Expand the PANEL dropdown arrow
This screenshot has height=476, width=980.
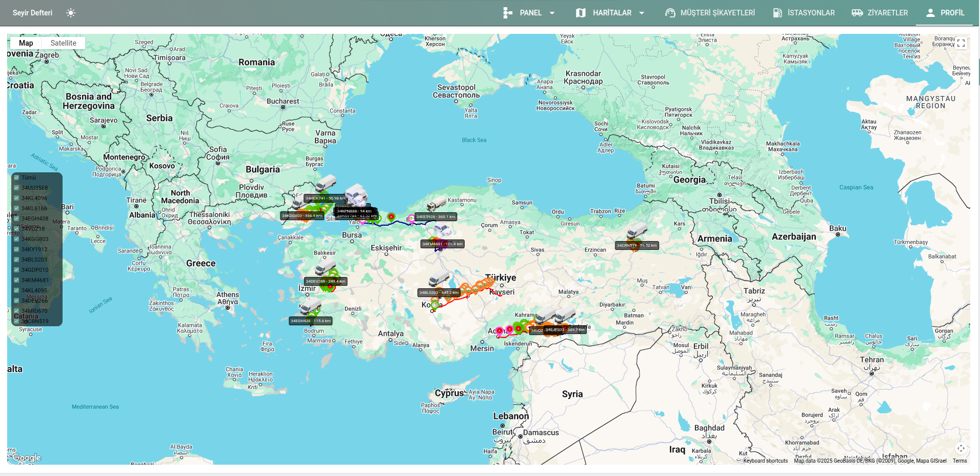(x=552, y=13)
